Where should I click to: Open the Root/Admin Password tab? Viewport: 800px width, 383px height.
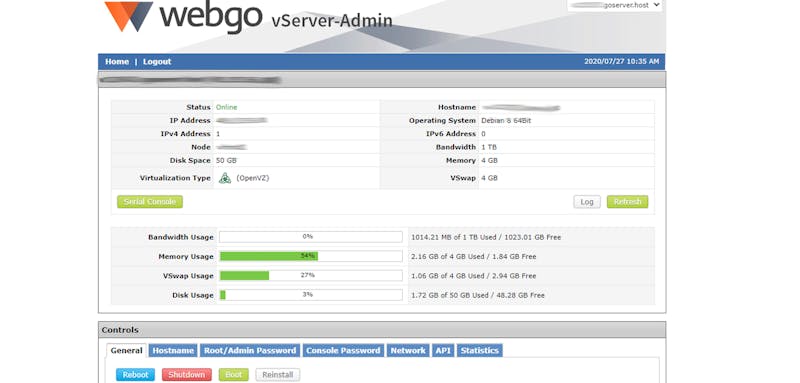[250, 350]
